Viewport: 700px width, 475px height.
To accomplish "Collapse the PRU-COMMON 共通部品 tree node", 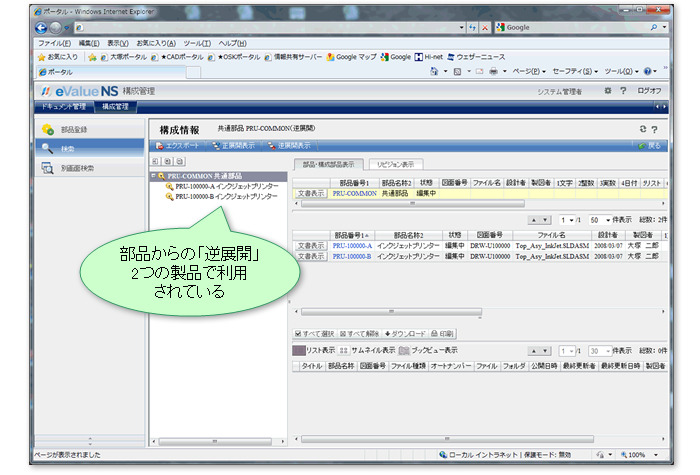I will pyautogui.click(x=153, y=176).
